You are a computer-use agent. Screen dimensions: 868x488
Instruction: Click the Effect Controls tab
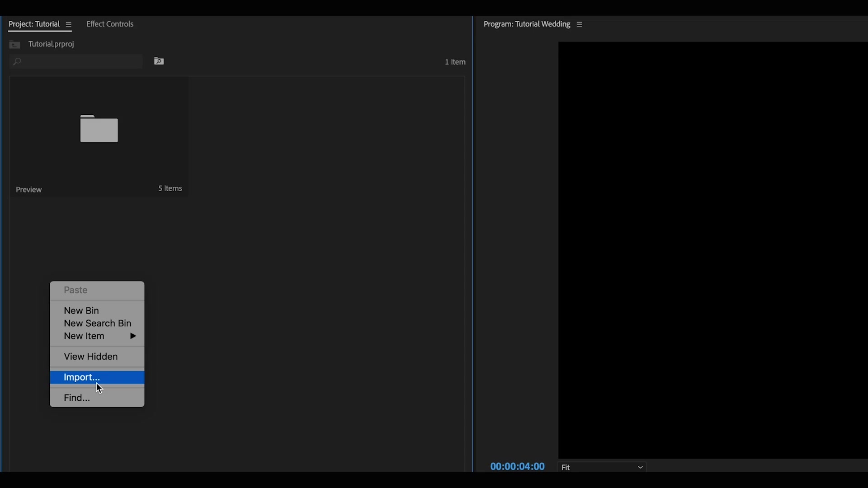(110, 24)
